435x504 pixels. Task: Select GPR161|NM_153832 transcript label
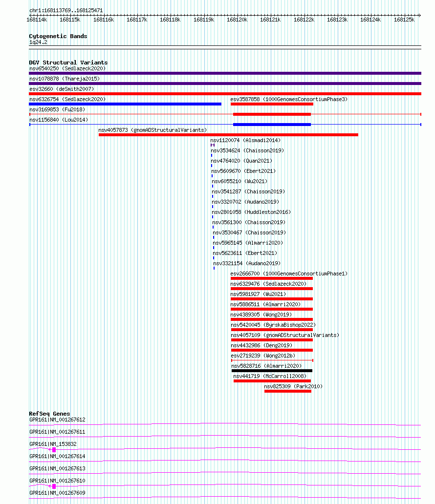(53, 444)
